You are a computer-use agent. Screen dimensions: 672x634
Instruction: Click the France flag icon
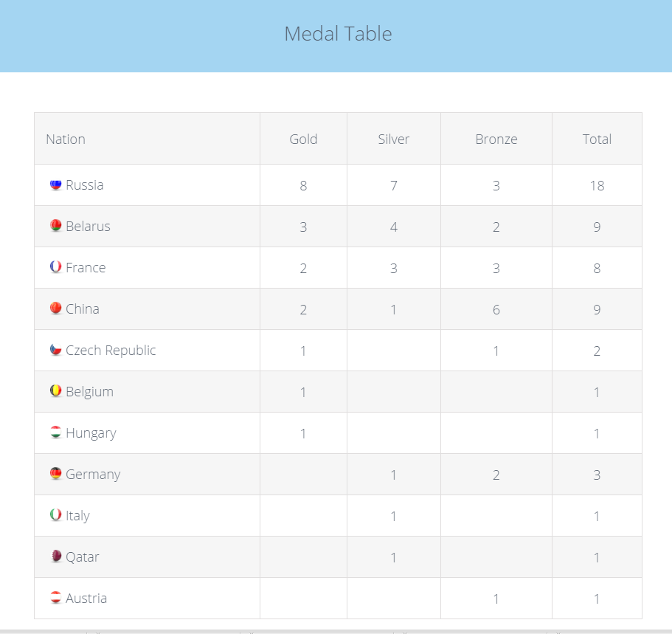[56, 267]
